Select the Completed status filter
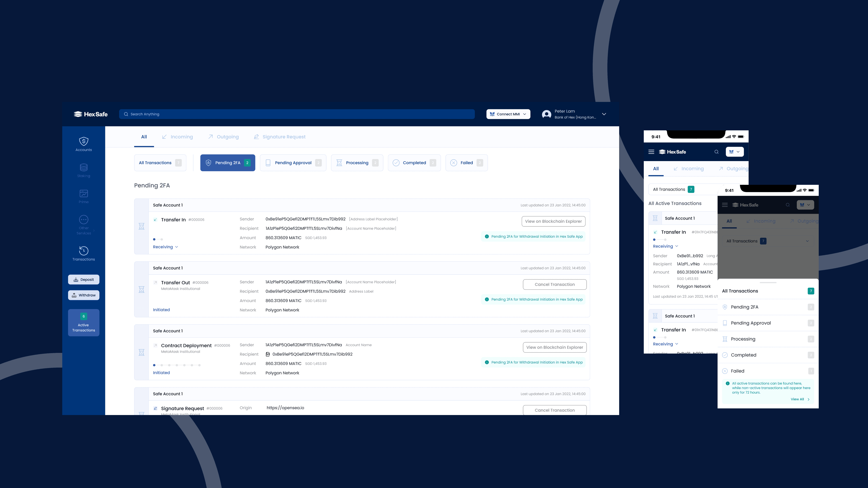Screen dimensions: 868x488 tap(414, 163)
